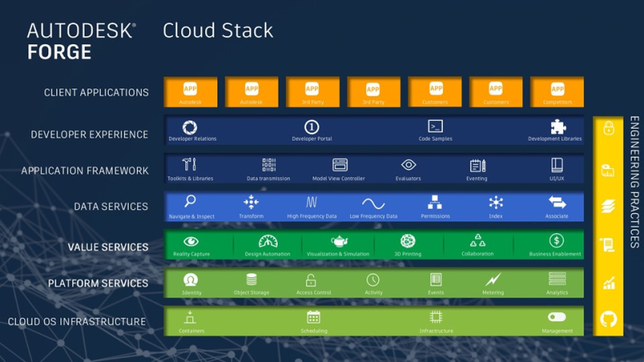Click the 3D Printing icon
Viewport: 644px width, 362px height.
point(408,241)
